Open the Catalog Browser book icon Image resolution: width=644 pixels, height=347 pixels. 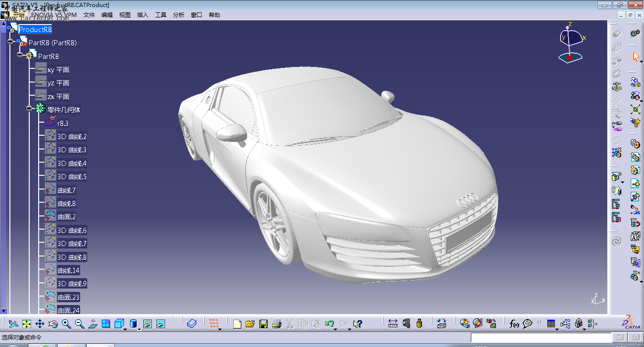[192, 324]
